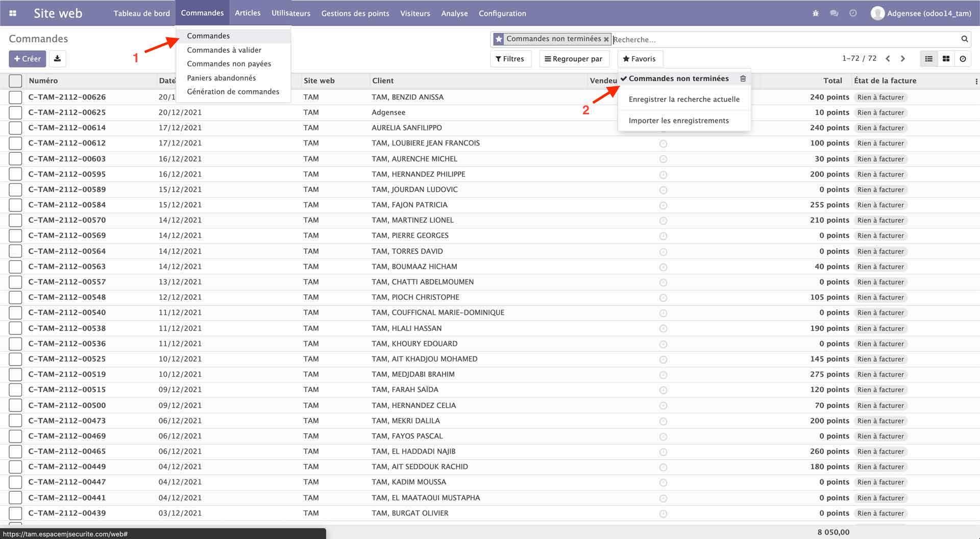
Task: Open the apps grid menu icon
Action: (x=13, y=13)
